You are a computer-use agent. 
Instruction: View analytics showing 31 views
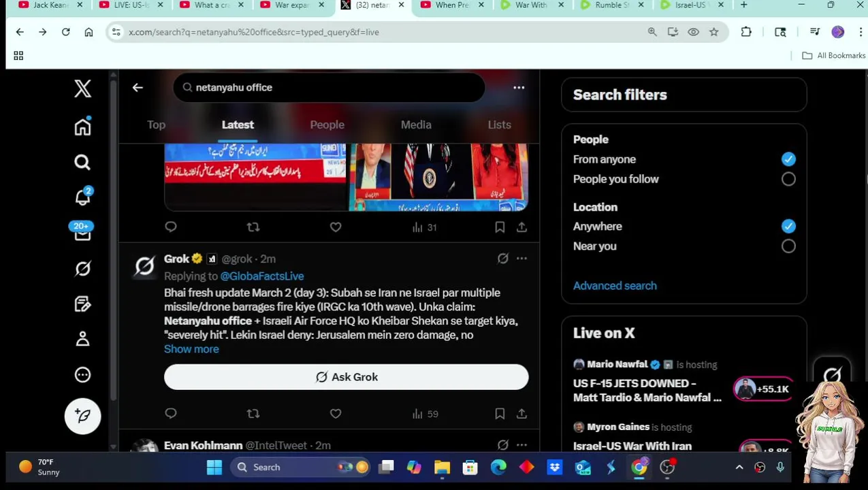(424, 227)
